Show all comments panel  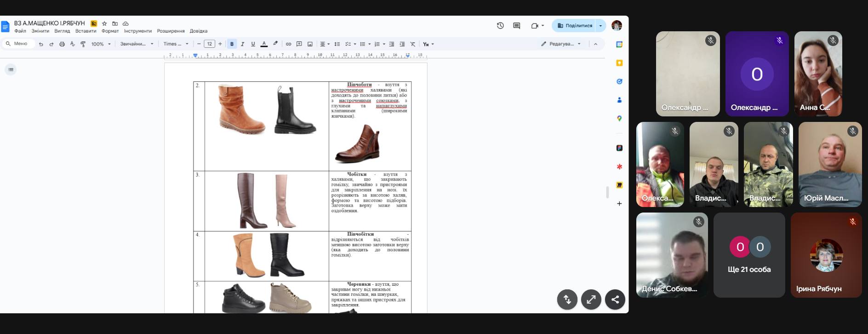pyautogui.click(x=516, y=26)
